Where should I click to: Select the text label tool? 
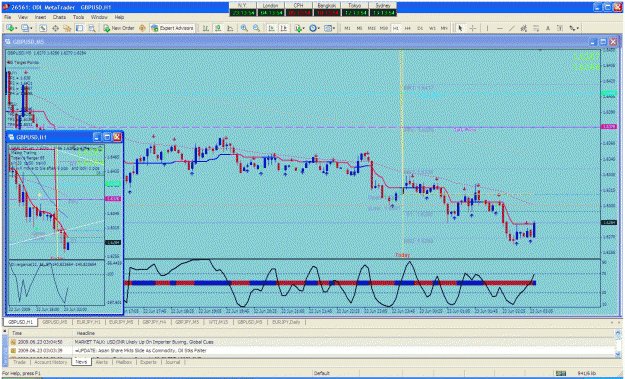[560, 28]
